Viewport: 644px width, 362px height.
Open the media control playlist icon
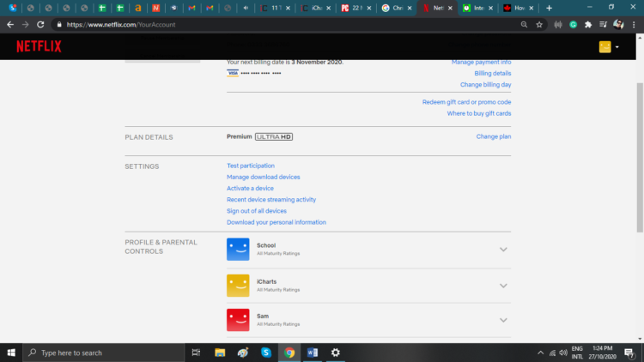(x=603, y=25)
